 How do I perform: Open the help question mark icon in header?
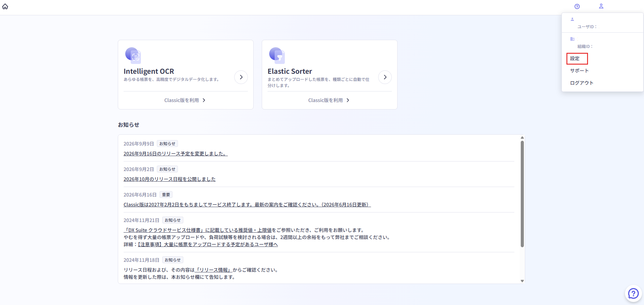[577, 6]
